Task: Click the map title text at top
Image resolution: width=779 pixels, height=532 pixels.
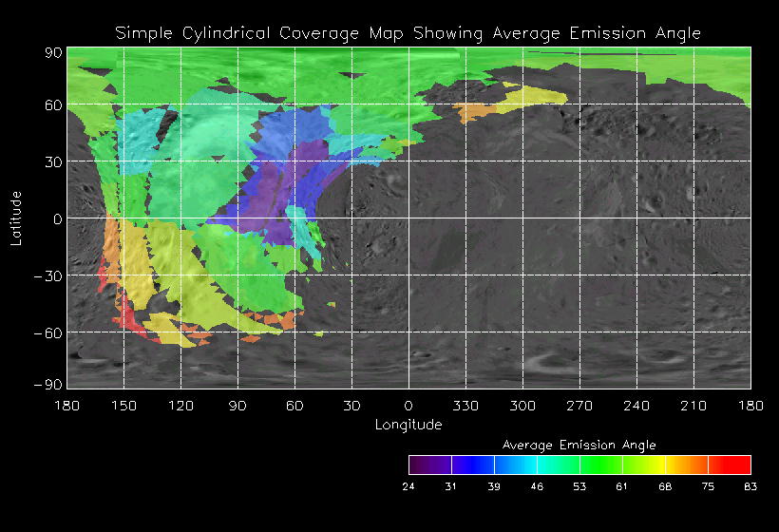Action: point(408,33)
